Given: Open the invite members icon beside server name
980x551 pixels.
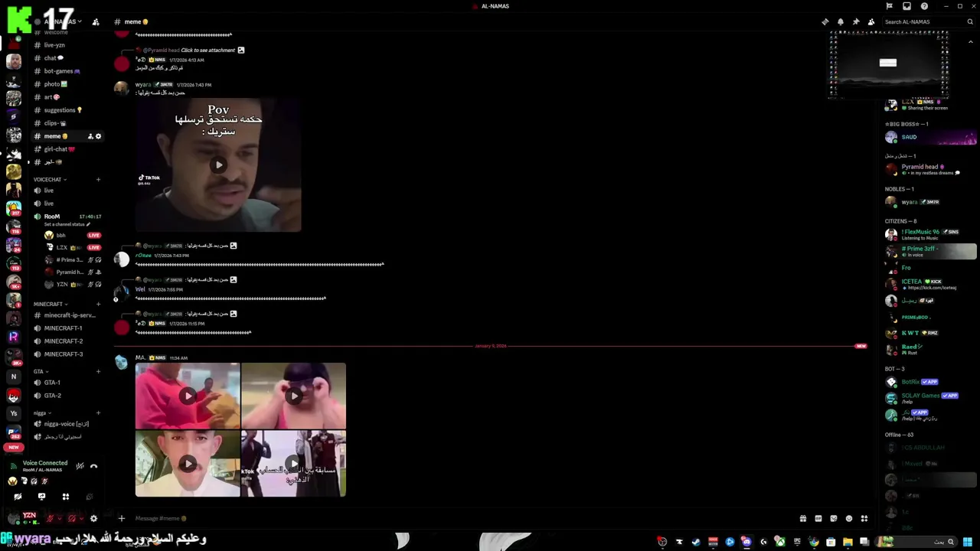Looking at the screenshot, I should (x=96, y=22).
